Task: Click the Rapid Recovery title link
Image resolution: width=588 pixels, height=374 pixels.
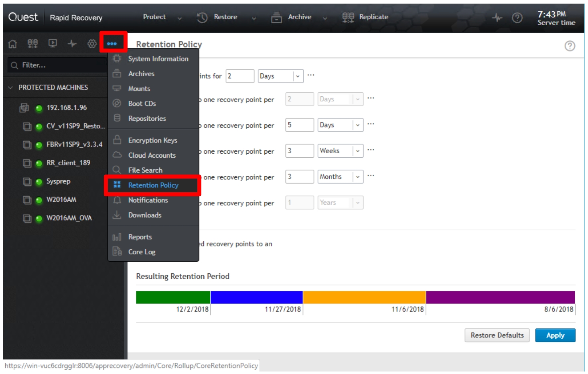Action: (76, 18)
